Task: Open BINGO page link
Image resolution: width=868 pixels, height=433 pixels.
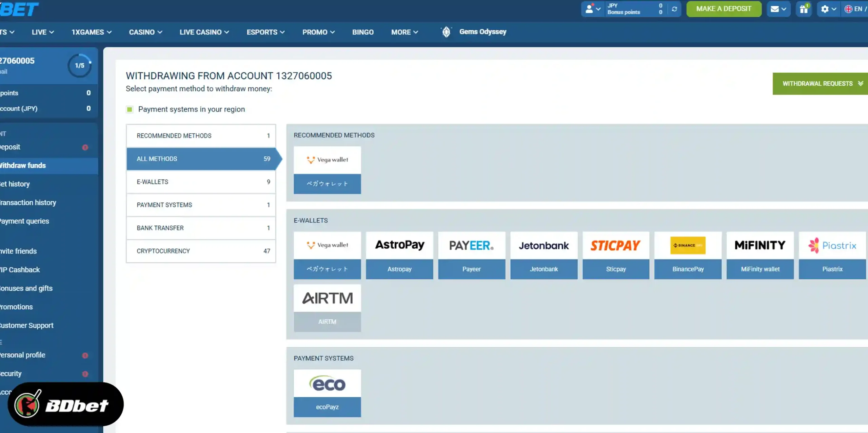Action: tap(363, 32)
